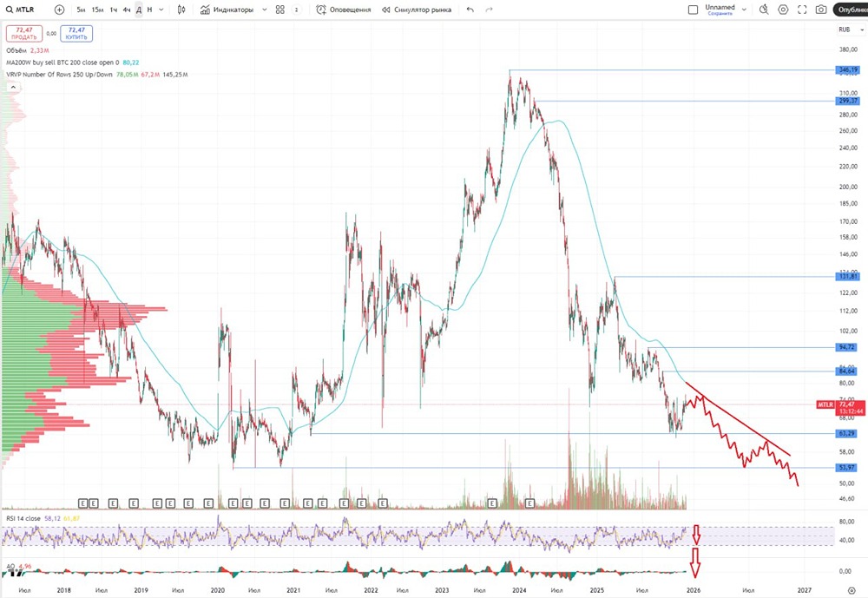This screenshot has height=598, width=868.
Task: Undo the last chart action
Action: click(x=470, y=10)
